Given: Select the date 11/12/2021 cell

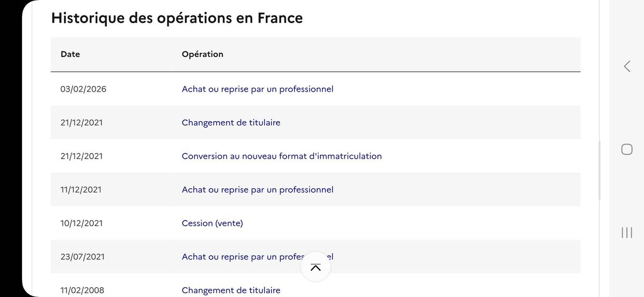Looking at the screenshot, I should [81, 190].
